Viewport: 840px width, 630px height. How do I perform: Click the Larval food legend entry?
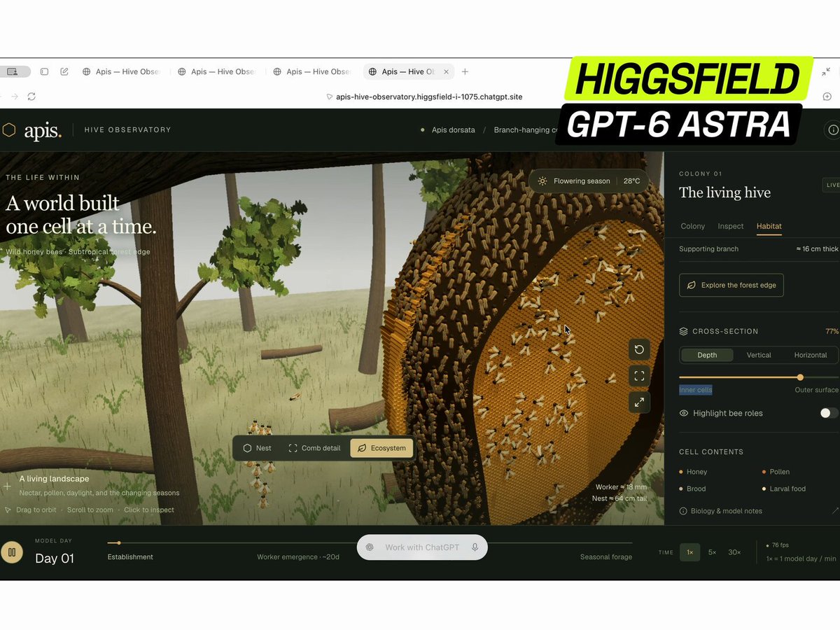(784, 489)
